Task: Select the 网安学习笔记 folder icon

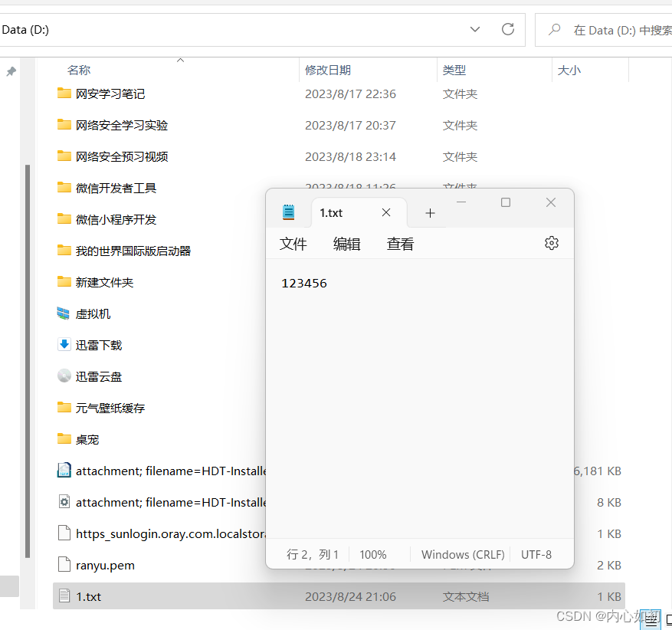Action: pos(64,93)
